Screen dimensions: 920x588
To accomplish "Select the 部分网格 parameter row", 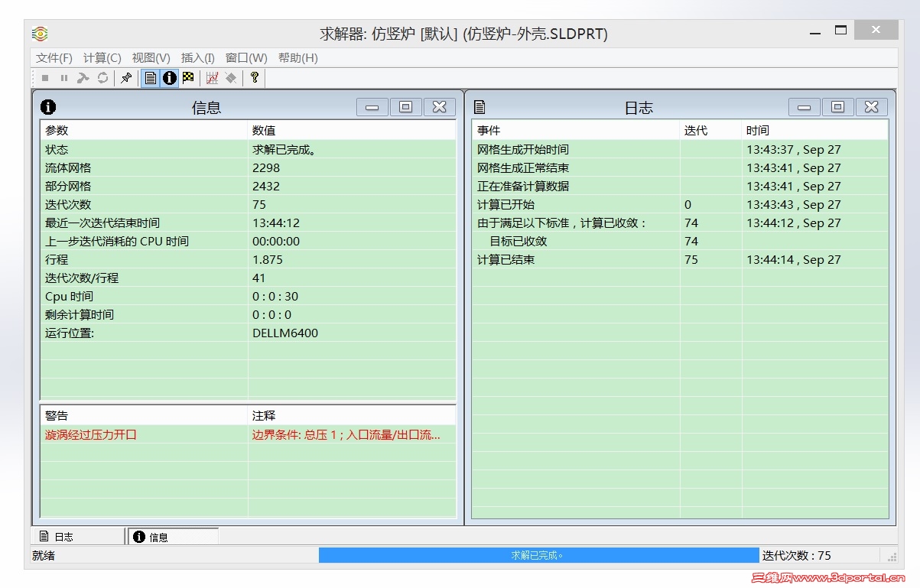I will click(x=248, y=187).
